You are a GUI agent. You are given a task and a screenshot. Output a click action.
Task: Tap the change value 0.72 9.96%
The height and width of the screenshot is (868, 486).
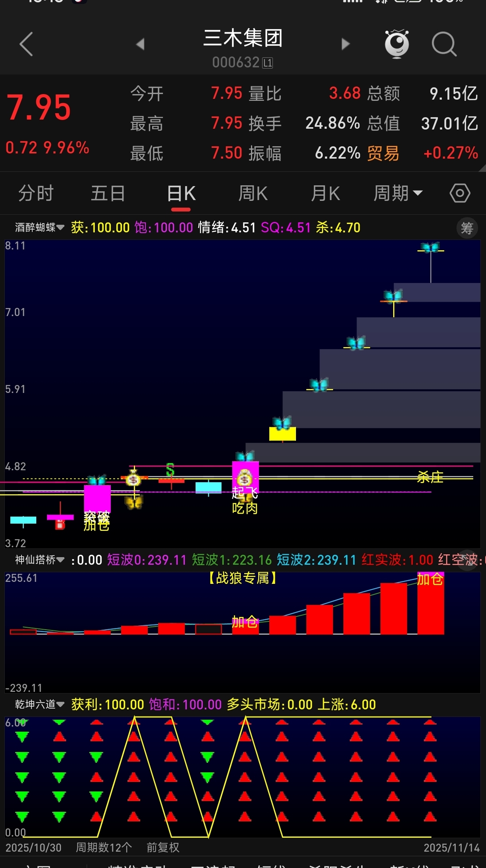(47, 148)
